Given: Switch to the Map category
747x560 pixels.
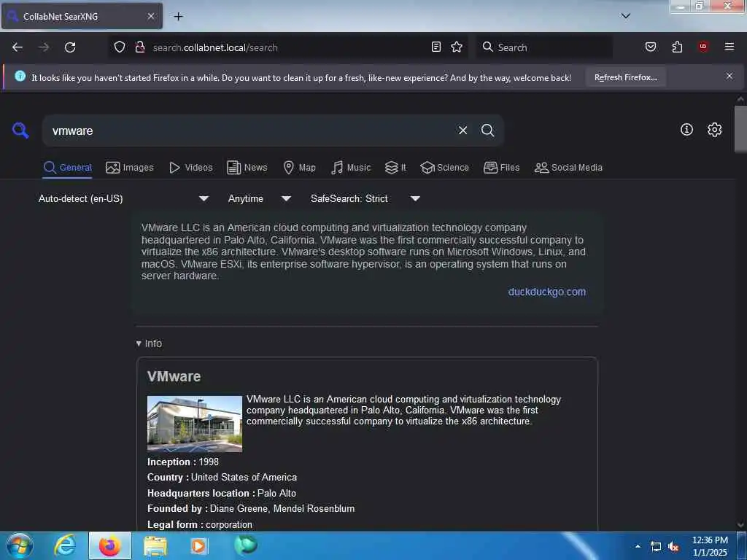Looking at the screenshot, I should pyautogui.click(x=299, y=168).
